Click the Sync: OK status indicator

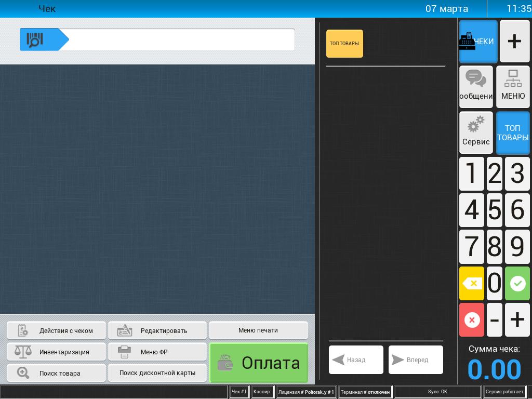point(437,392)
